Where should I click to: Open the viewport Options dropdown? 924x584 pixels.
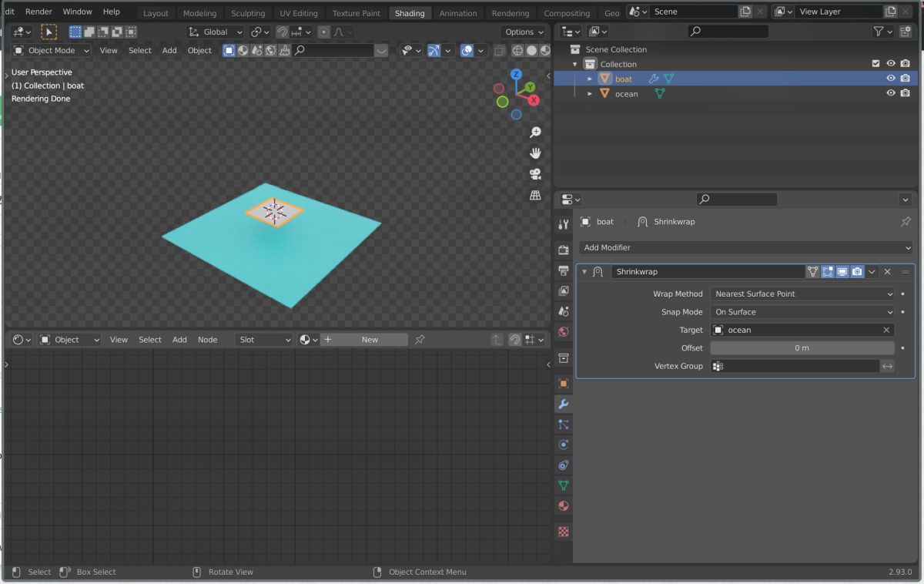[x=524, y=32]
